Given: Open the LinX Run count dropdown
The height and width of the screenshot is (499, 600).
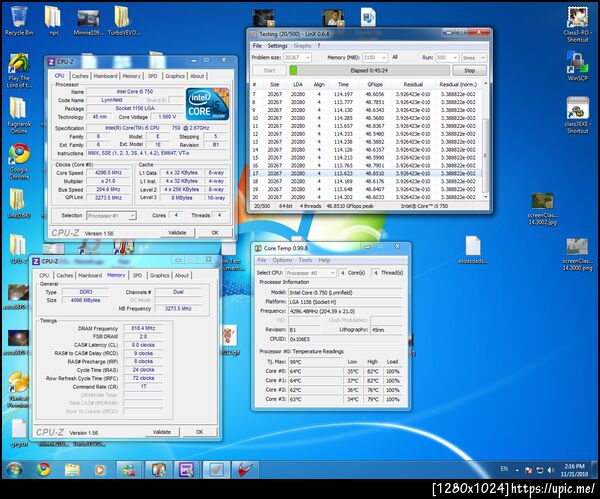Looking at the screenshot, I should (x=447, y=57).
